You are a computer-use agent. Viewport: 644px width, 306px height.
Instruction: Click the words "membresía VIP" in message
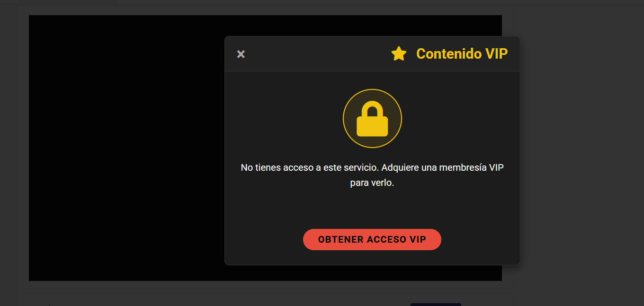pyautogui.click(x=471, y=168)
